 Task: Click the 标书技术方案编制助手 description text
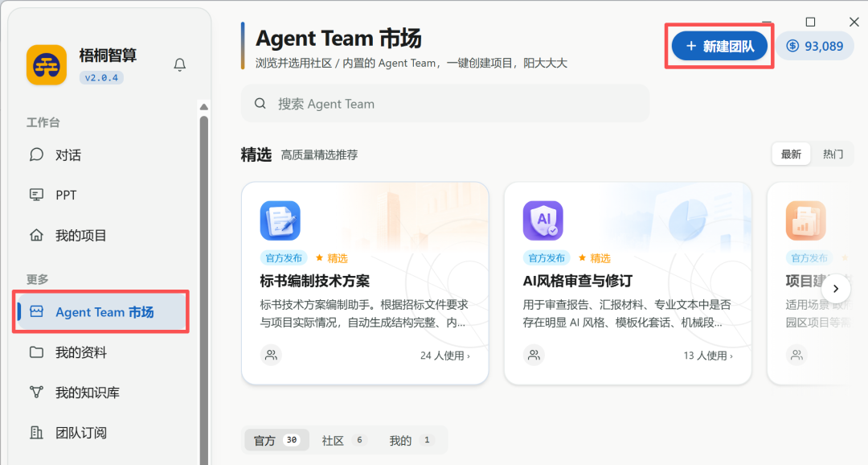364,313
